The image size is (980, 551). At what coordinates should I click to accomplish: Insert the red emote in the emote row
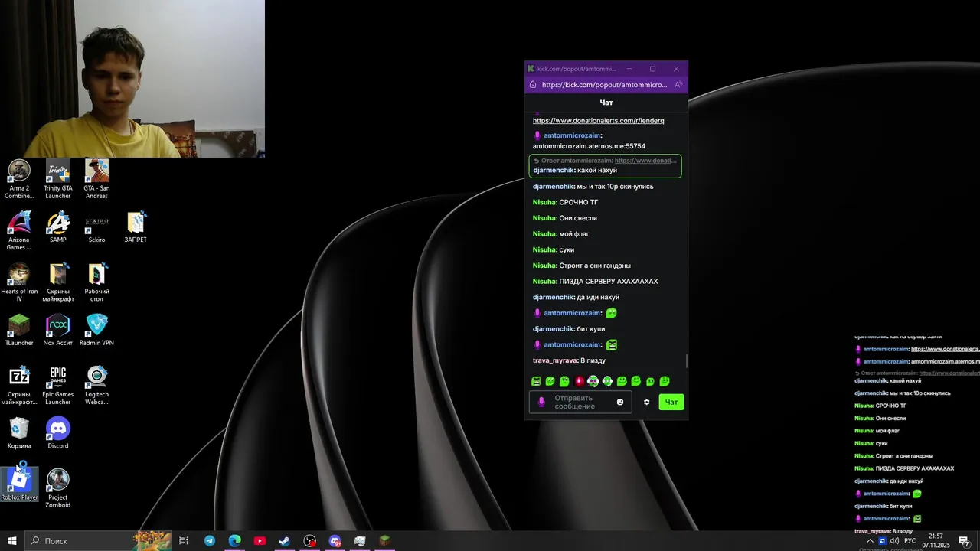tap(579, 381)
